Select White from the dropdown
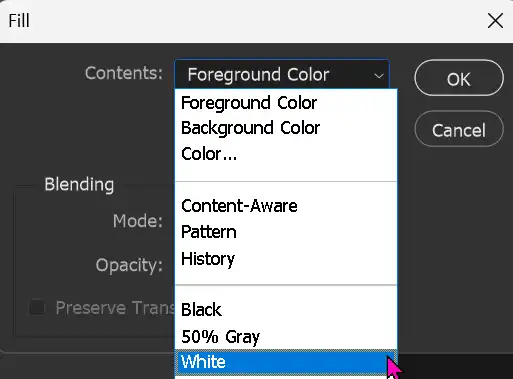Viewport: 513px width, 379px height. point(286,362)
